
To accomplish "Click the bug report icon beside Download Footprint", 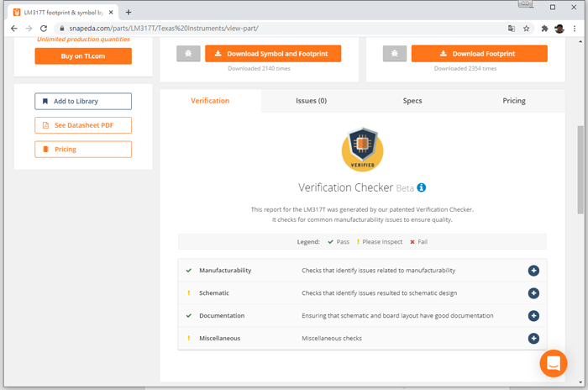I will click(395, 54).
